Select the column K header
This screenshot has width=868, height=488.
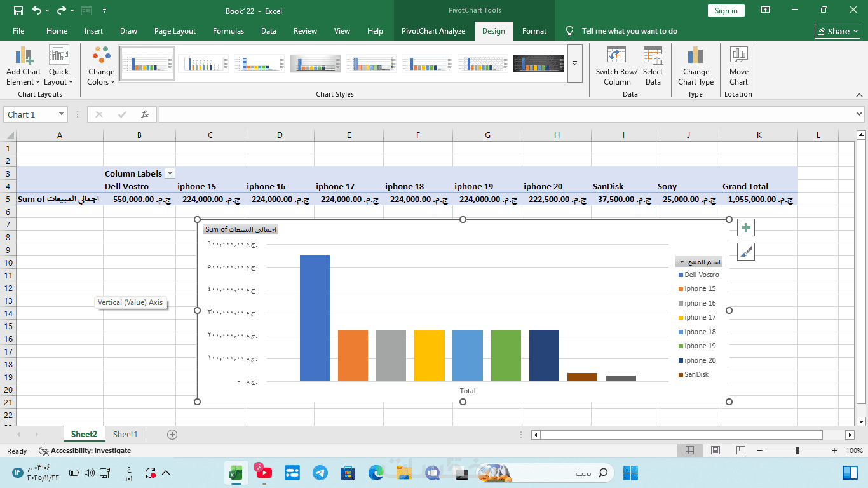click(x=759, y=135)
